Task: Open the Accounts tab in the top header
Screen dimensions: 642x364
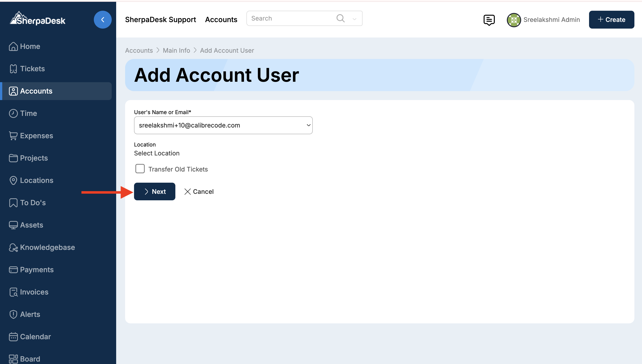Action: [x=221, y=19]
